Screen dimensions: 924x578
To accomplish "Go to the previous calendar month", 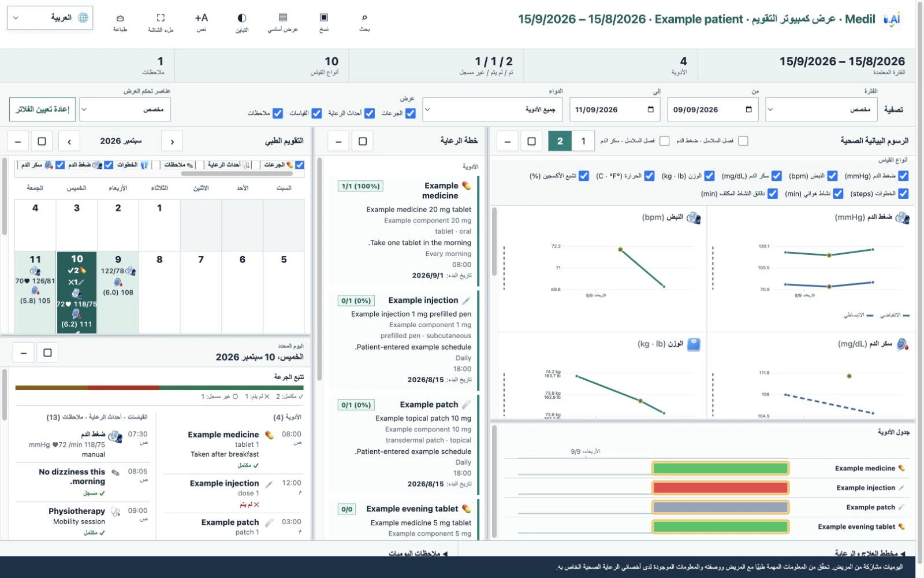I will (x=172, y=141).
